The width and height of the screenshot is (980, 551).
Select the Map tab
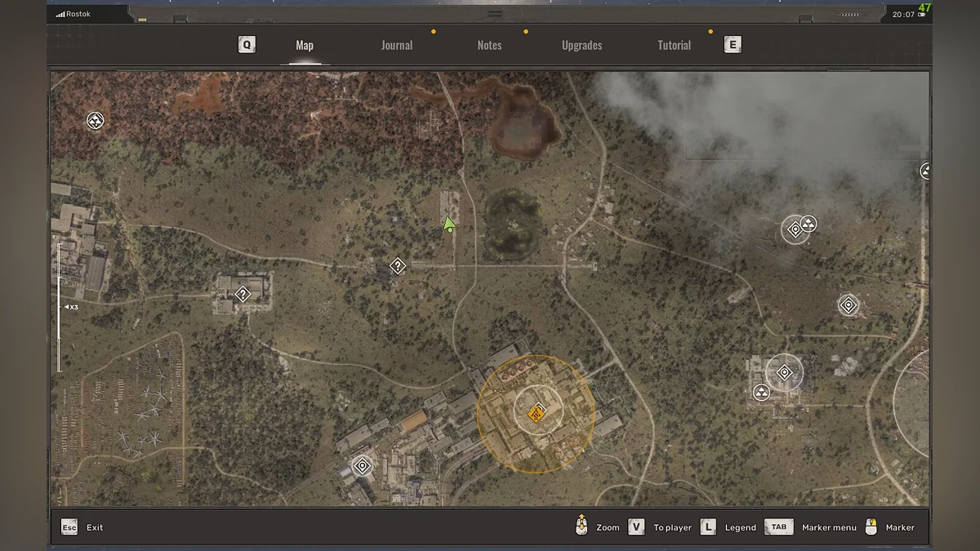click(305, 46)
